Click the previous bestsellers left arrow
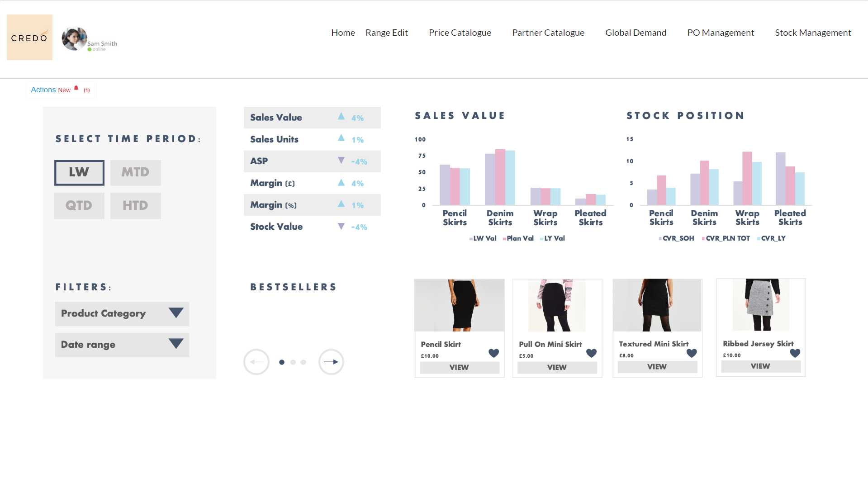 (256, 362)
